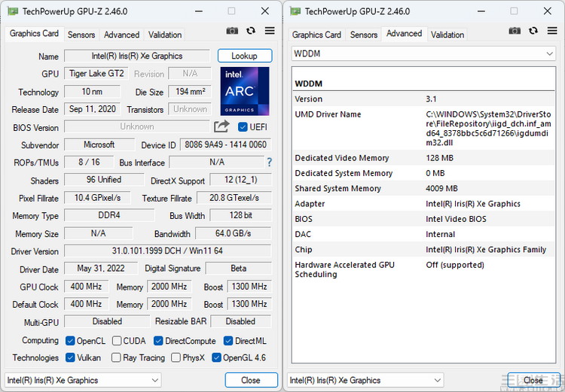The width and height of the screenshot is (565, 392).
Task: Open the WDDM category dropdown
Action: (423, 53)
